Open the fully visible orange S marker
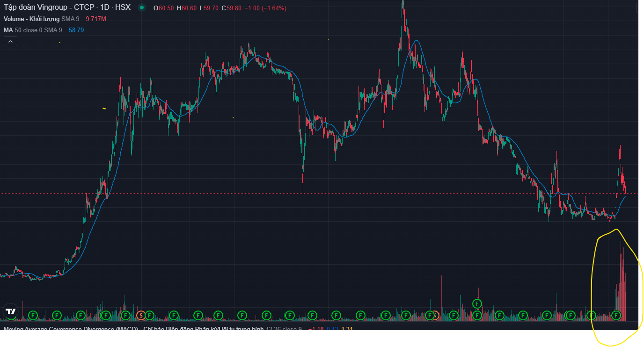This screenshot has width=644, height=347. click(x=141, y=315)
